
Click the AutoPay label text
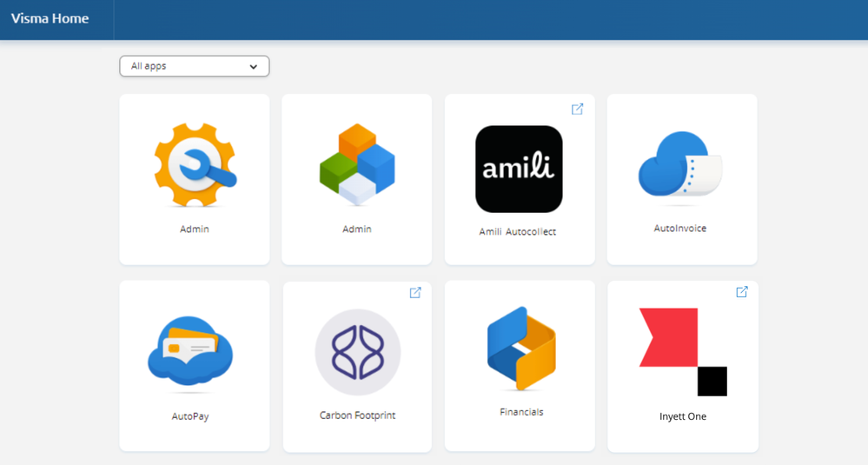coord(190,416)
